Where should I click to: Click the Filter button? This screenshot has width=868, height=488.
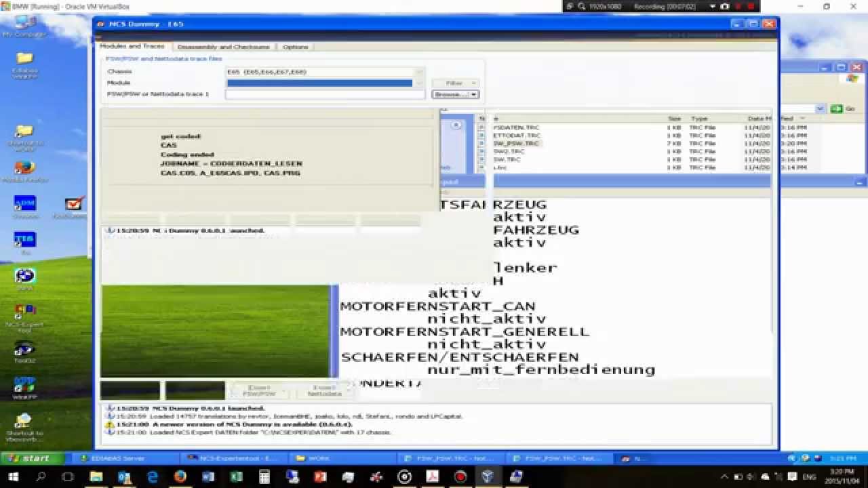click(455, 83)
